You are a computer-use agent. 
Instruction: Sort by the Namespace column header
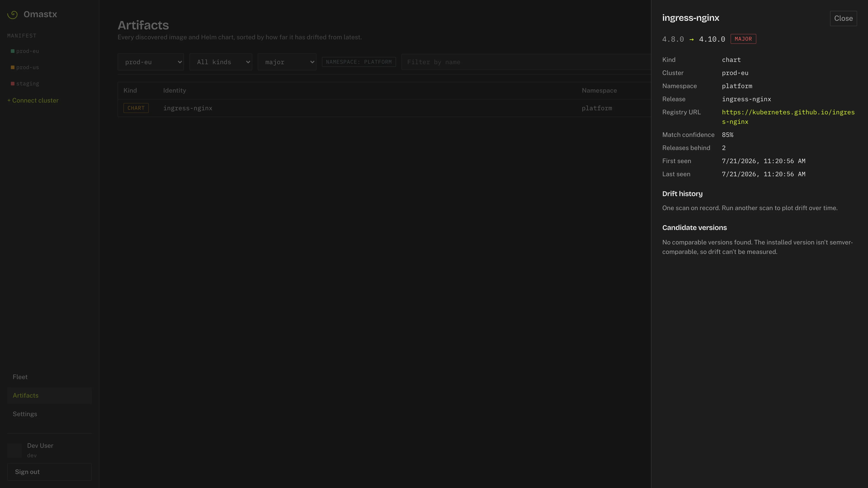pos(599,91)
